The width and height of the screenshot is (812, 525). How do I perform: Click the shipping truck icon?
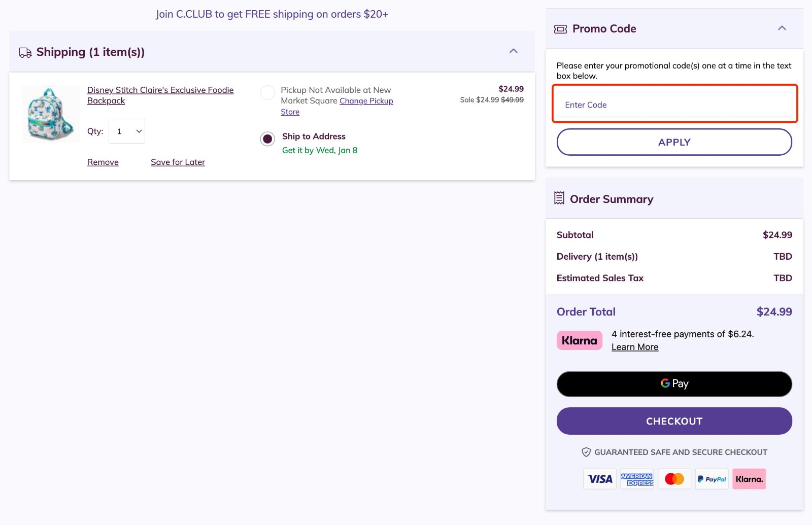tap(24, 51)
